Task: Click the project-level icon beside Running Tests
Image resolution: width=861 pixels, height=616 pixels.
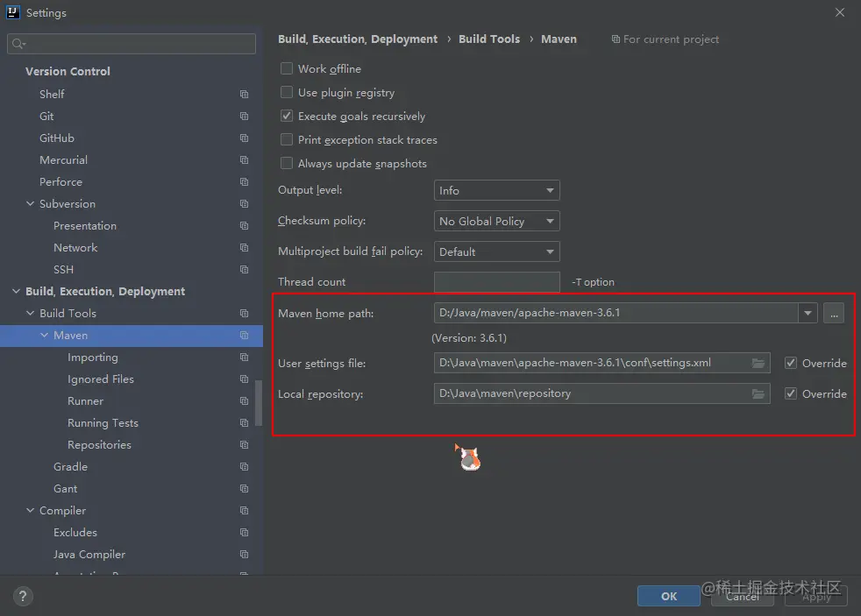Action: 245,423
